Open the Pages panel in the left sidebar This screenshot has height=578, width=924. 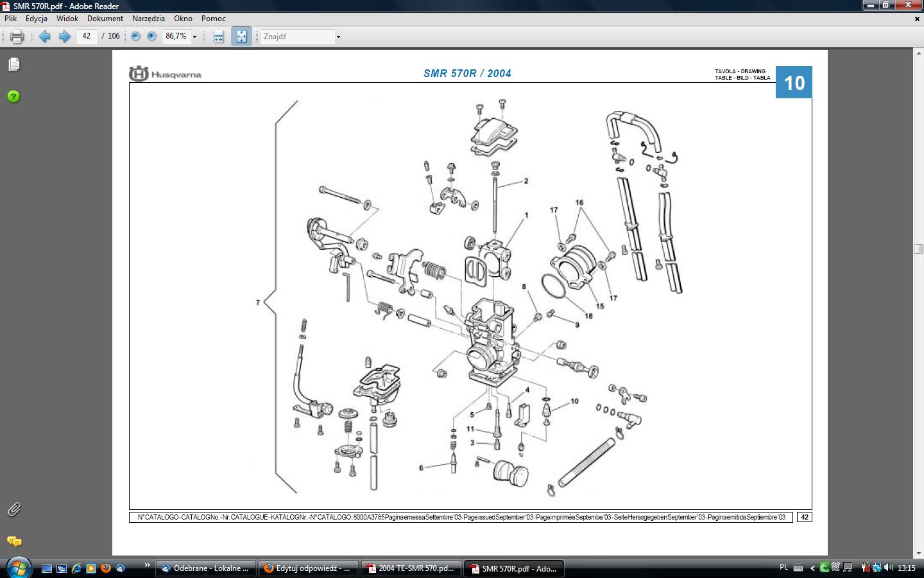[x=13, y=64]
